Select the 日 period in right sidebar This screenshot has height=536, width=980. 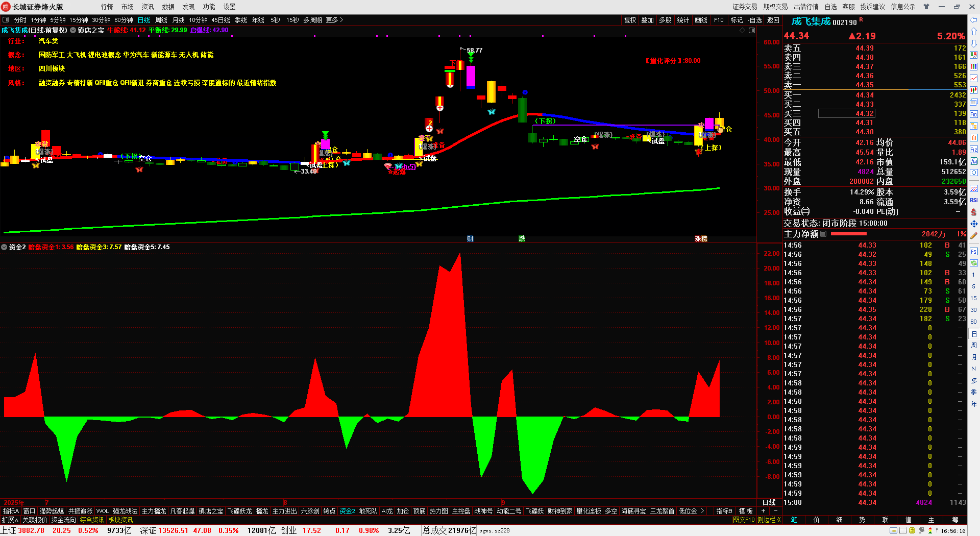(974, 334)
